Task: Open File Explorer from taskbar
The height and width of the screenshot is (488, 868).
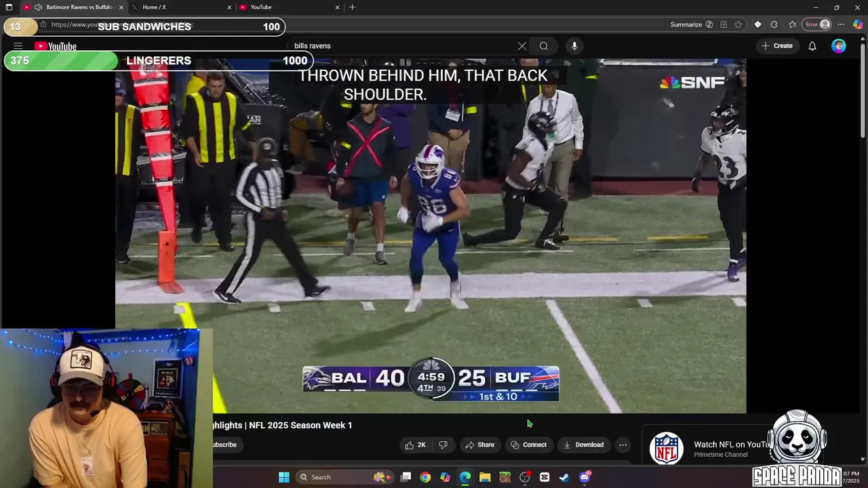Action: pos(485,477)
